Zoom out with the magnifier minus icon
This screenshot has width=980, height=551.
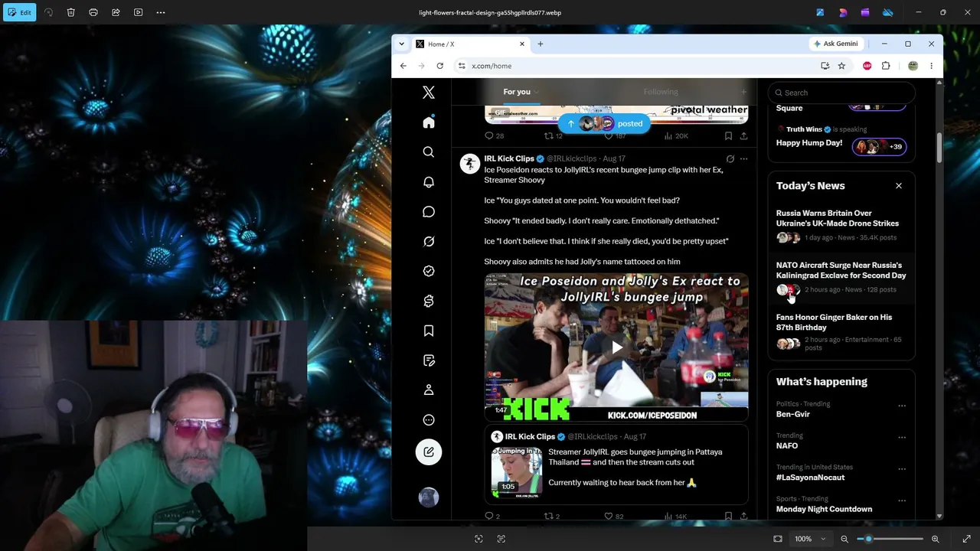click(x=844, y=539)
